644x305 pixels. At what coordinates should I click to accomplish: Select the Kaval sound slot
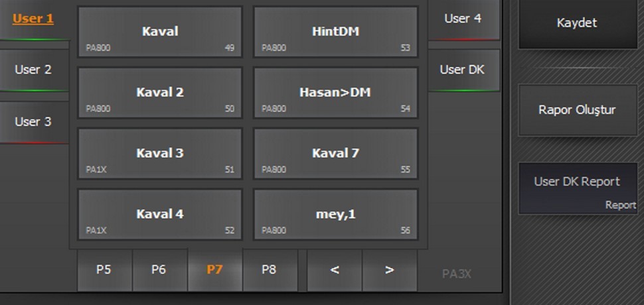coord(160,32)
